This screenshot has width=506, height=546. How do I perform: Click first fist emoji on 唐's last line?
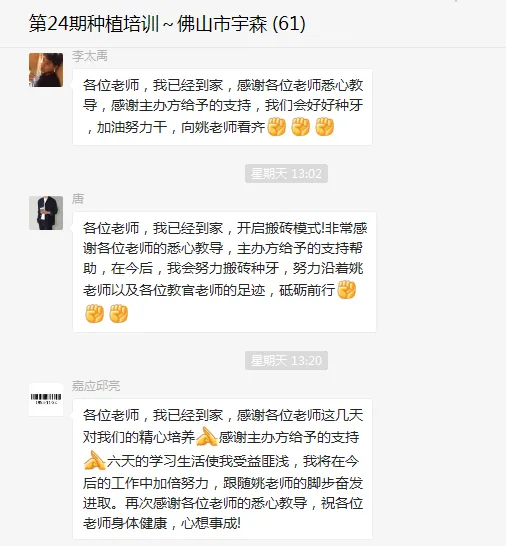click(94, 313)
